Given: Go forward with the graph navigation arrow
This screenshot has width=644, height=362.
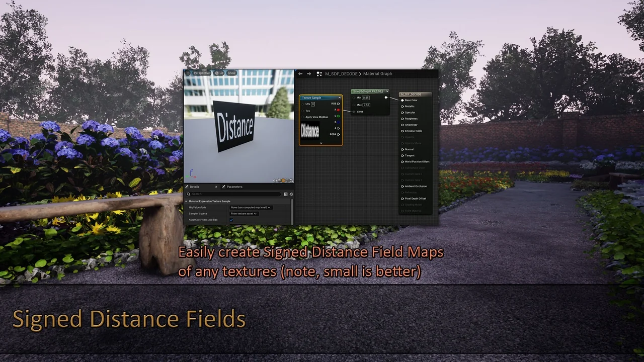Looking at the screenshot, I should click(x=309, y=74).
